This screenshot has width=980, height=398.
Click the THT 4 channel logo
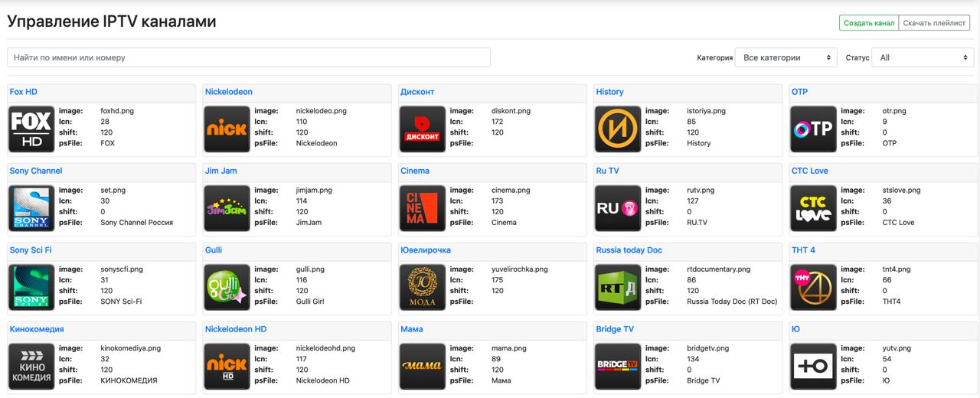tap(814, 288)
